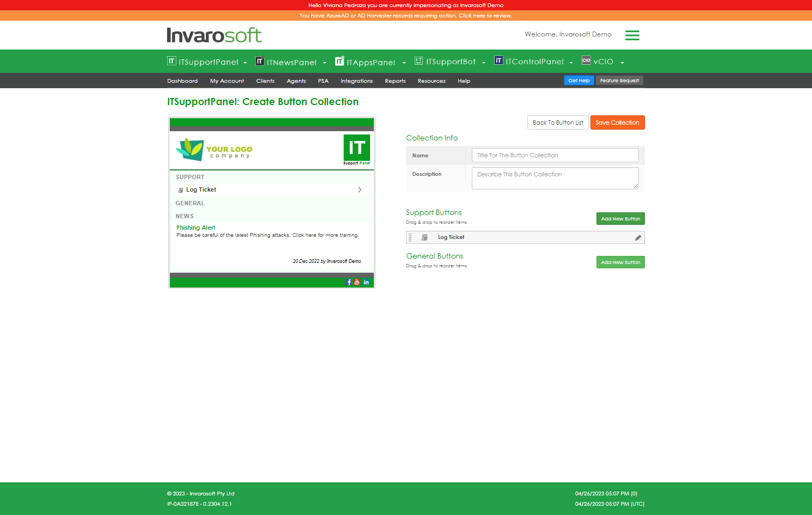This screenshot has width=812, height=515.
Task: Expand the ITNewsPanel dropdown
Action: pyautogui.click(x=324, y=63)
